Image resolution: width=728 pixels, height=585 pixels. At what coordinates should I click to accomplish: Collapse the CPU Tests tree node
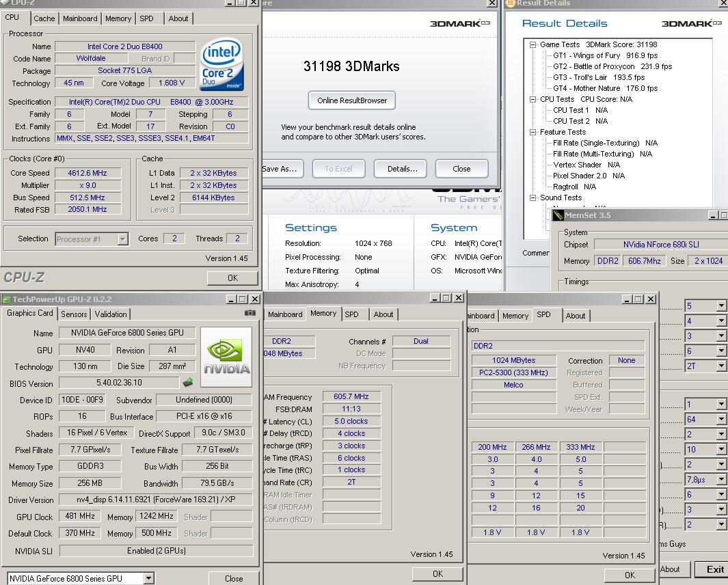click(x=533, y=99)
